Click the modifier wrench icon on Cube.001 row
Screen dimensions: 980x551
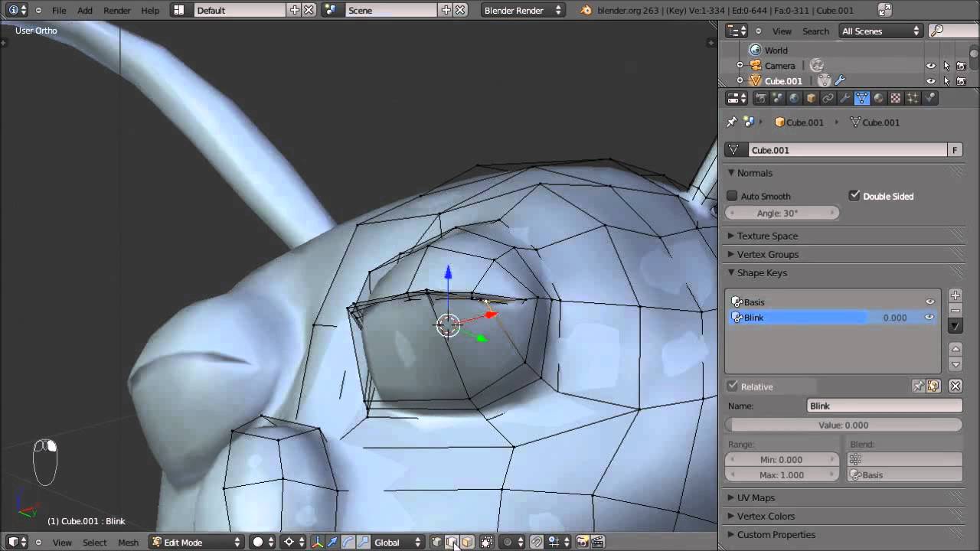coord(840,80)
